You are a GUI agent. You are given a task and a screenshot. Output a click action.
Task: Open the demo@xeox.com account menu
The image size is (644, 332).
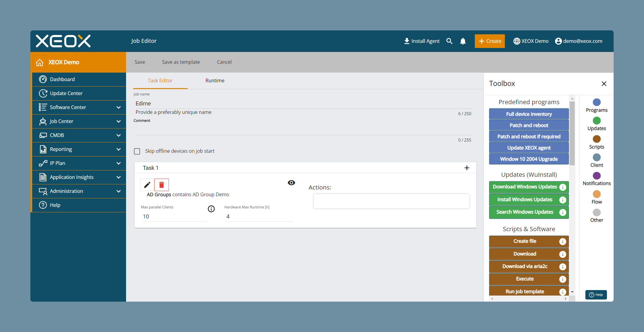579,41
